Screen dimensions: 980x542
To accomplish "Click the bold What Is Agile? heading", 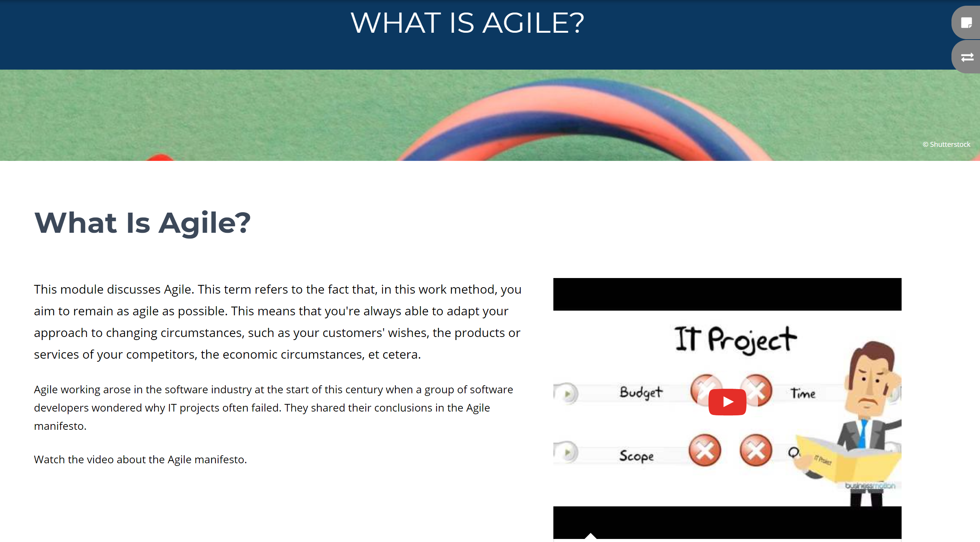I will pyautogui.click(x=142, y=223).
